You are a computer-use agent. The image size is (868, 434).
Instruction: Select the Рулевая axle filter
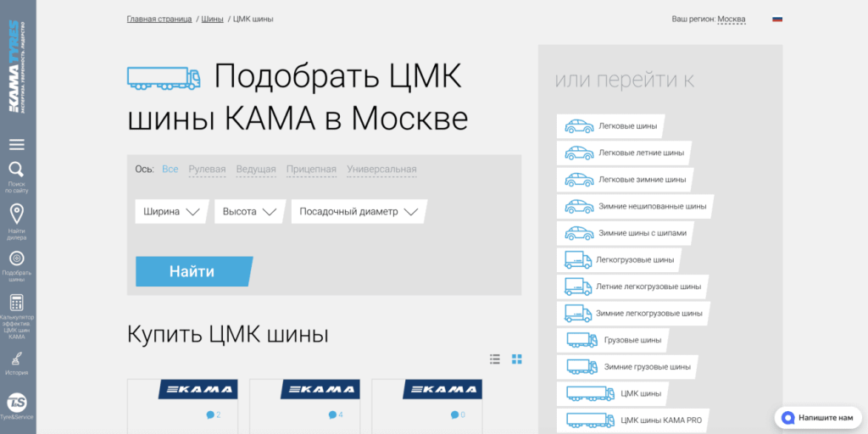click(207, 170)
